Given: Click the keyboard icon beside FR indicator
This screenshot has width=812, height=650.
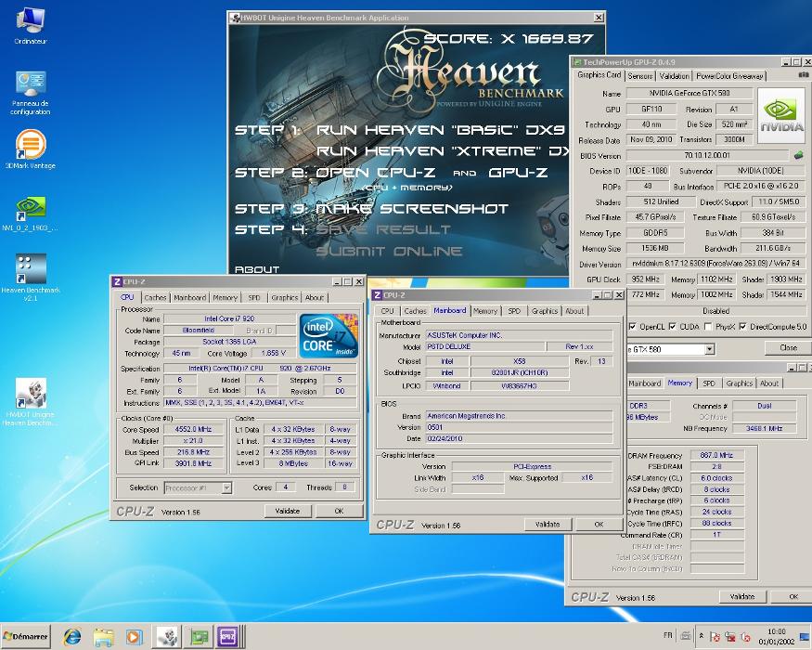Looking at the screenshot, I should click(x=686, y=635).
